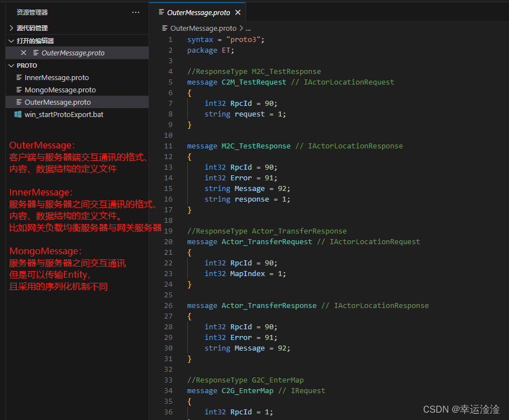Click line number 1 in the gutter
This screenshot has width=509, height=420.
tap(170, 40)
